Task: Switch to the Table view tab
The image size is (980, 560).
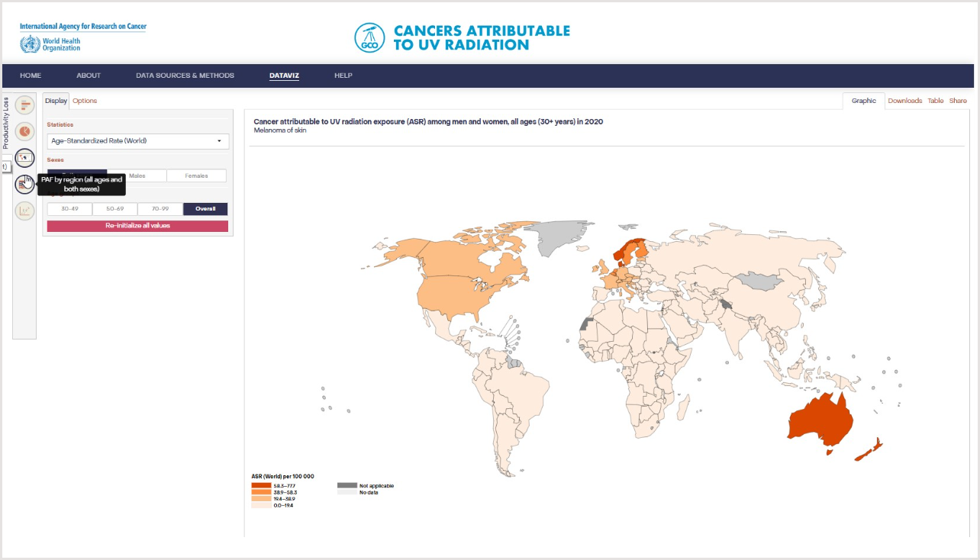Action: [x=935, y=101]
